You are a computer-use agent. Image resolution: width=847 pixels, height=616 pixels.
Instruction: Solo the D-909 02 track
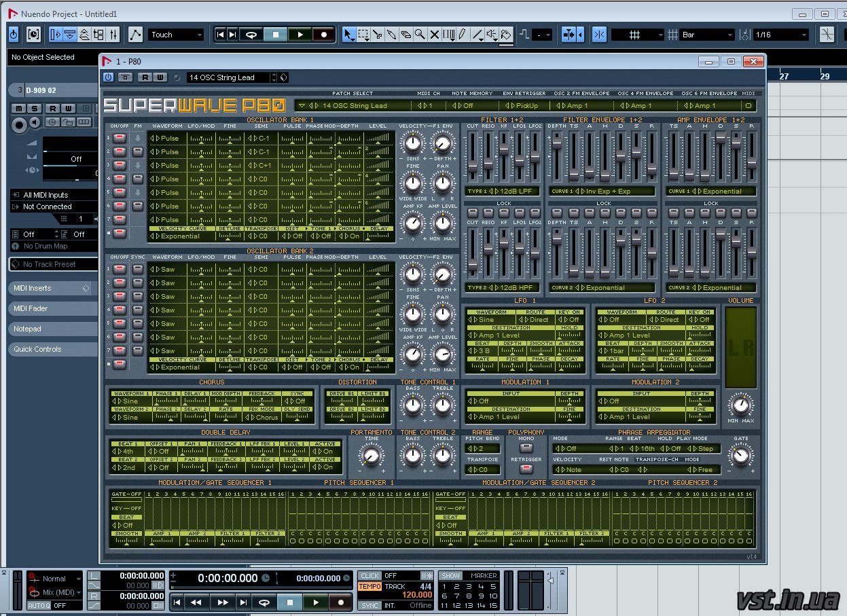pyautogui.click(x=33, y=109)
